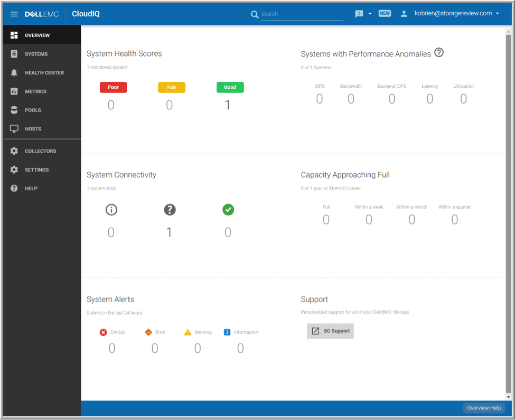515x420 pixels.
Task: Click the Within a week count
Action: 369,220
